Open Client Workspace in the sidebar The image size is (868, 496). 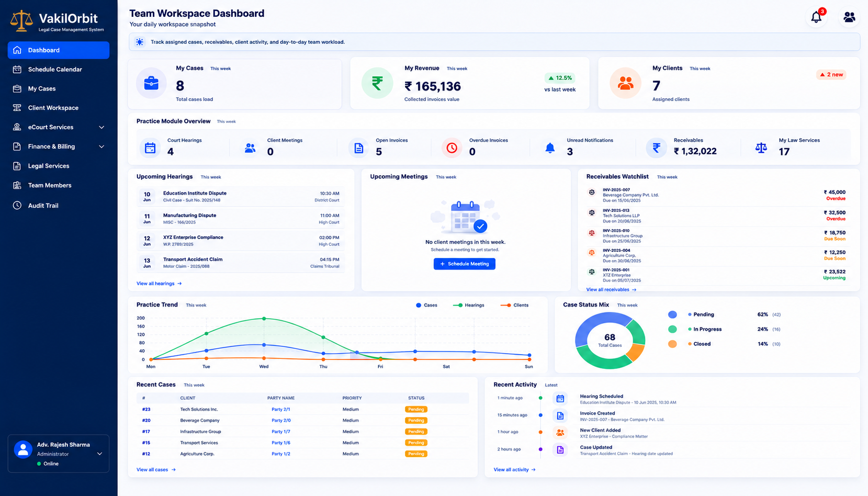click(x=59, y=108)
